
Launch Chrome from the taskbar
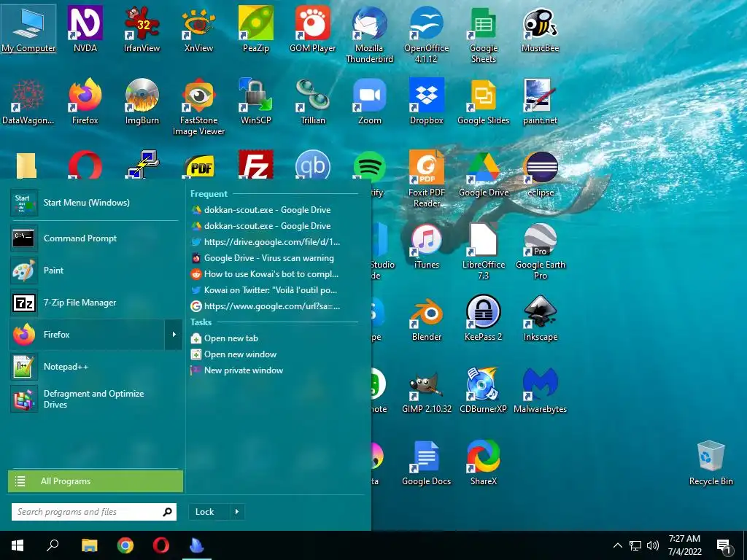(125, 545)
